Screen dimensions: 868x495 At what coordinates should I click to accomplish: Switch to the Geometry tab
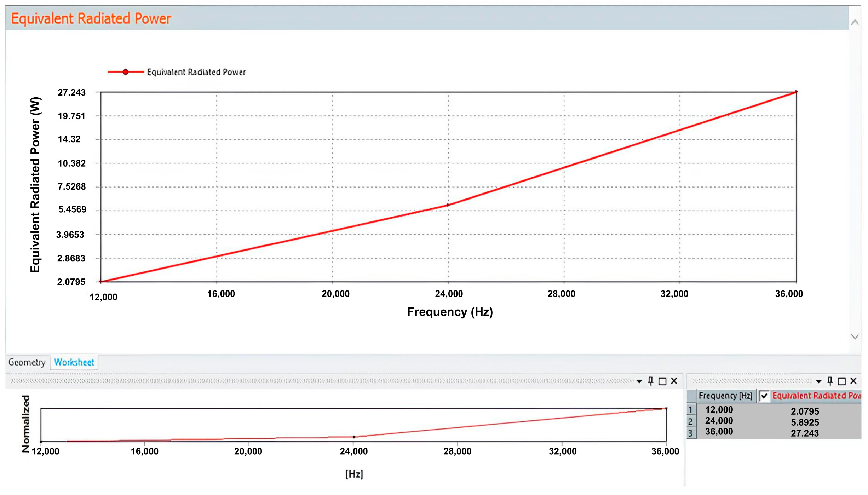[x=27, y=362]
